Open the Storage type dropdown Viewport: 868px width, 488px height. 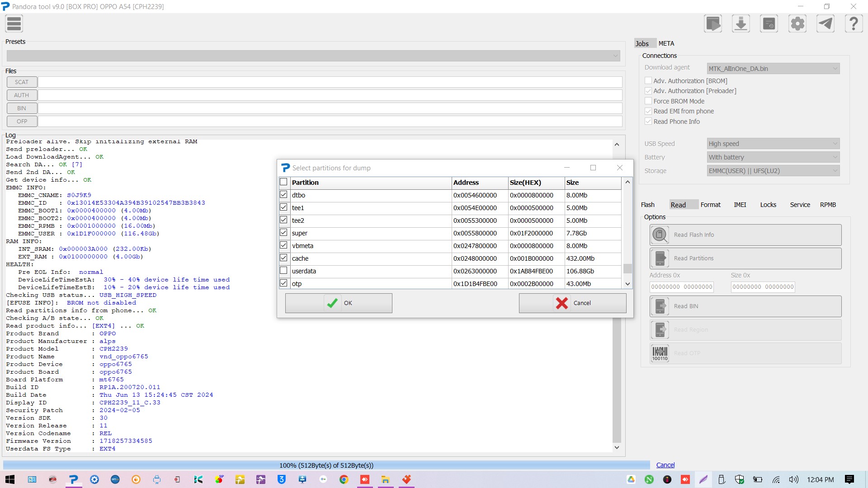pos(773,171)
